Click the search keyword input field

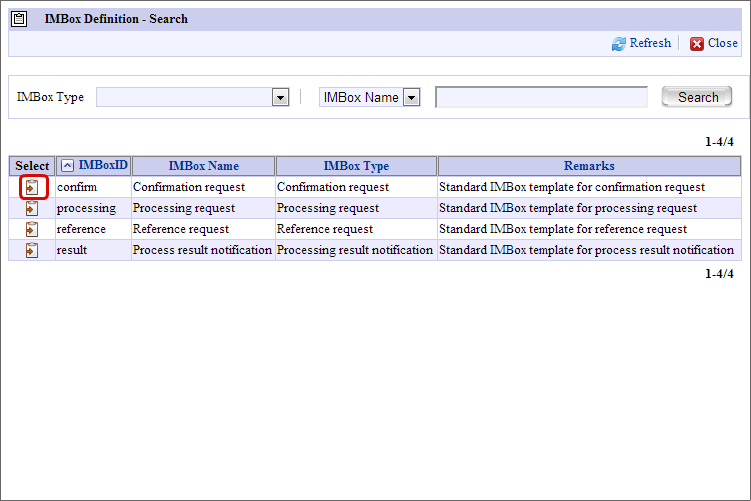point(542,97)
